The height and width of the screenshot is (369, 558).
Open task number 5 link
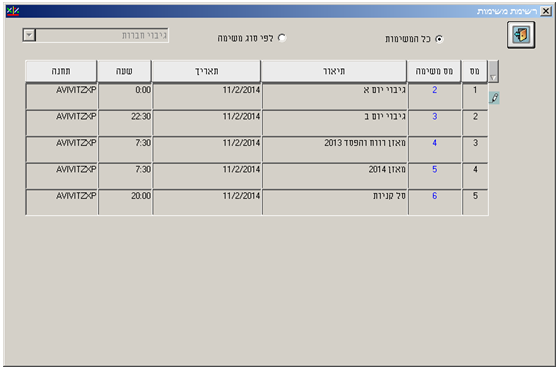coord(435,169)
